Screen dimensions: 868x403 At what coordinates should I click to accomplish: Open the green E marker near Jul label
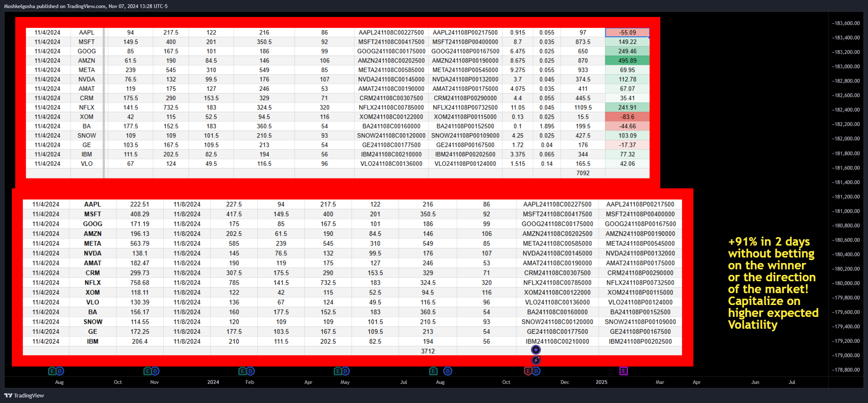point(433,371)
